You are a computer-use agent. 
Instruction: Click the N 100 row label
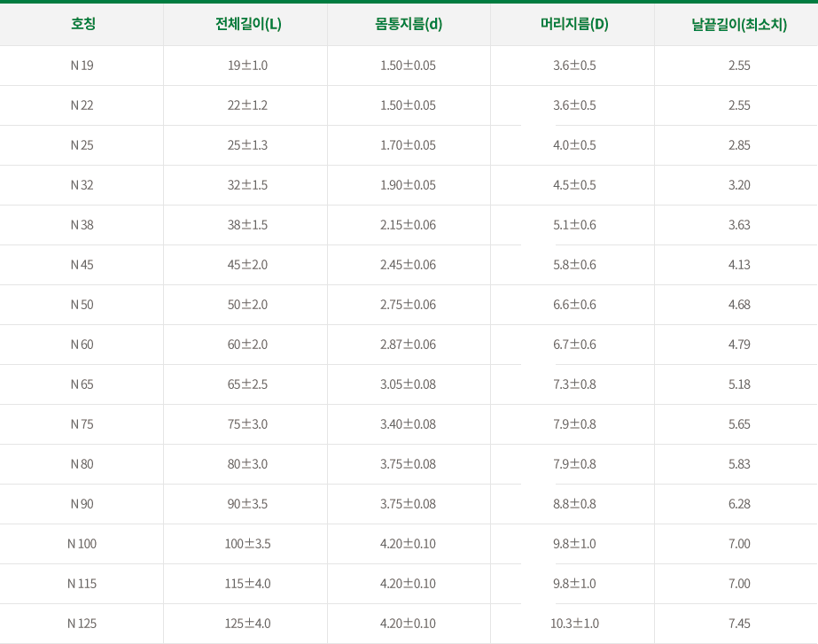click(x=82, y=544)
